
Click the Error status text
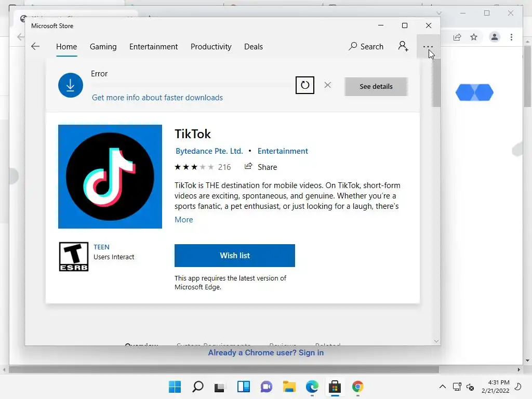tap(99, 74)
